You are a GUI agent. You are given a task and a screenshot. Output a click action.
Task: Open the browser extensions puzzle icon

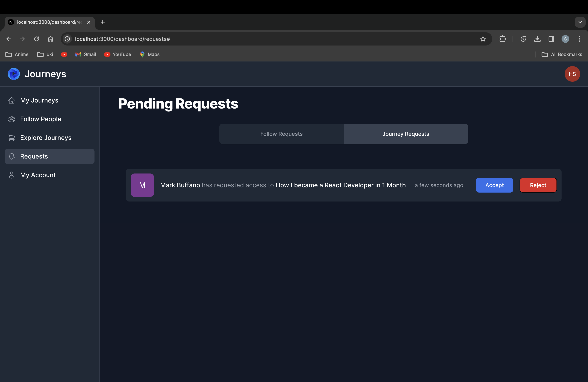502,39
